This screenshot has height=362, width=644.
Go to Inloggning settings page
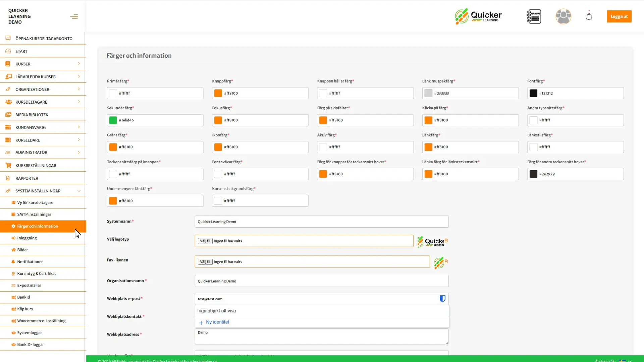tap(27, 238)
